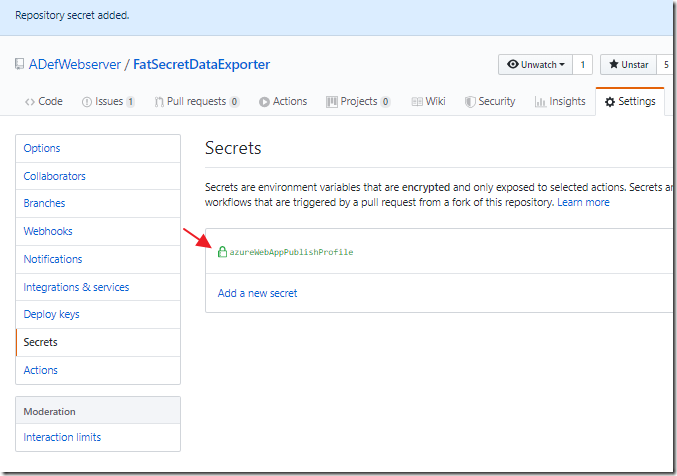Image resolution: width=677 pixels, height=476 pixels.
Task: Open the Wiki tab label
Action: 435,101
